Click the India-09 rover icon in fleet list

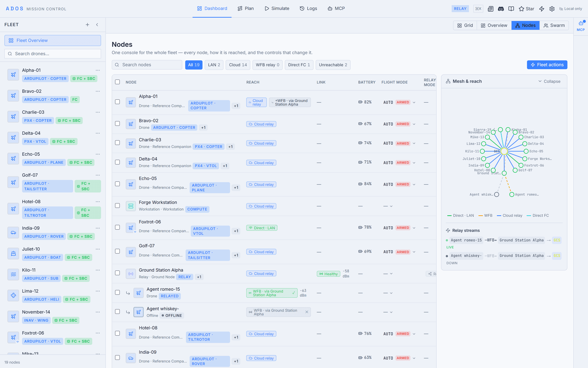(x=13, y=232)
